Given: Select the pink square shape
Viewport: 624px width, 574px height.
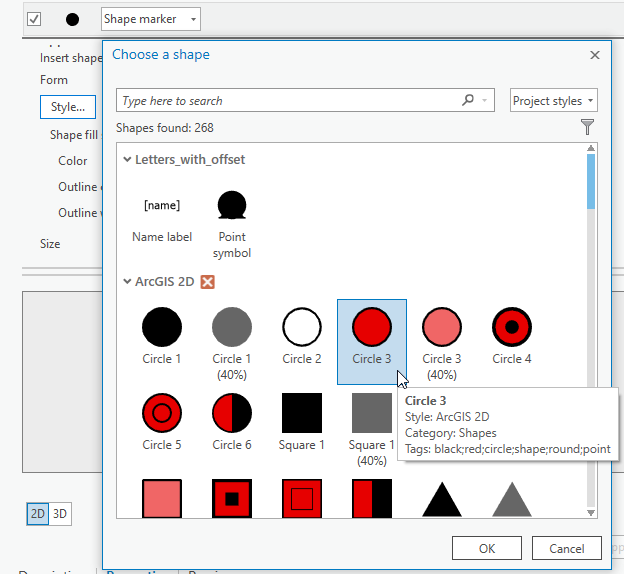Looking at the screenshot, I should point(162,498).
